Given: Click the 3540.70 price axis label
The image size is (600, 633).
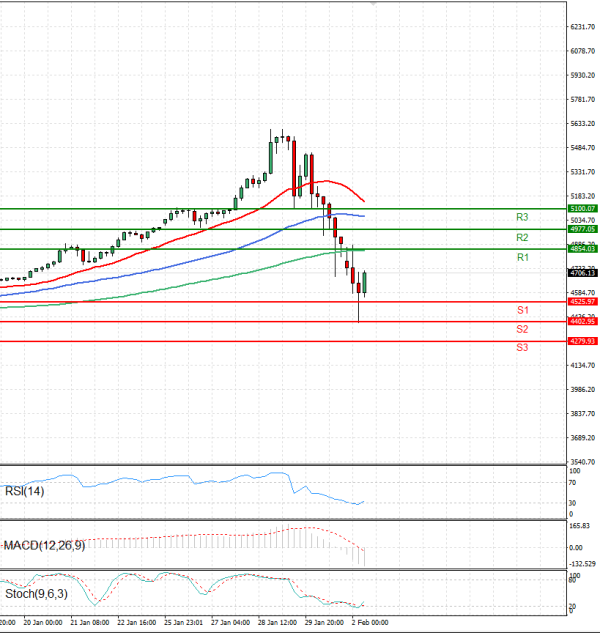Looking at the screenshot, I should (583, 462).
